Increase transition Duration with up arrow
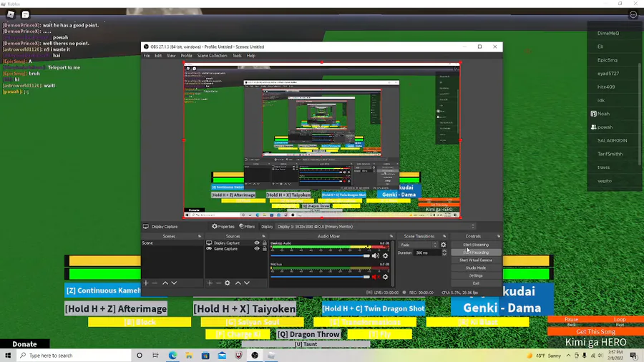The width and height of the screenshot is (644, 362). 444,251
